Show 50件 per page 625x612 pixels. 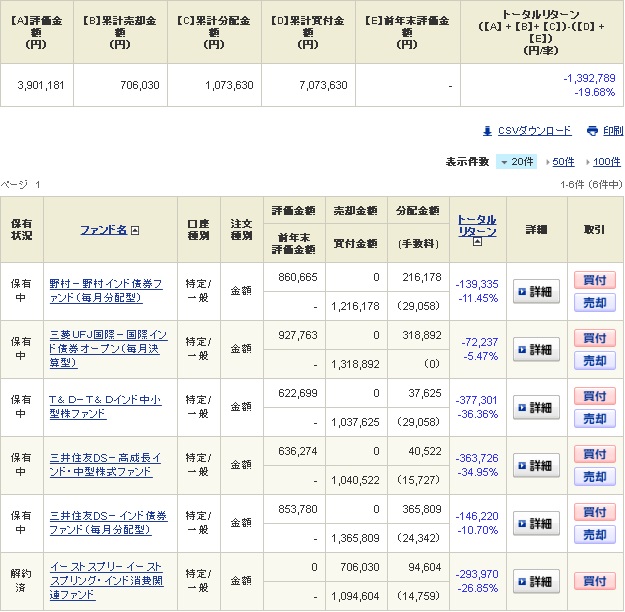click(563, 162)
